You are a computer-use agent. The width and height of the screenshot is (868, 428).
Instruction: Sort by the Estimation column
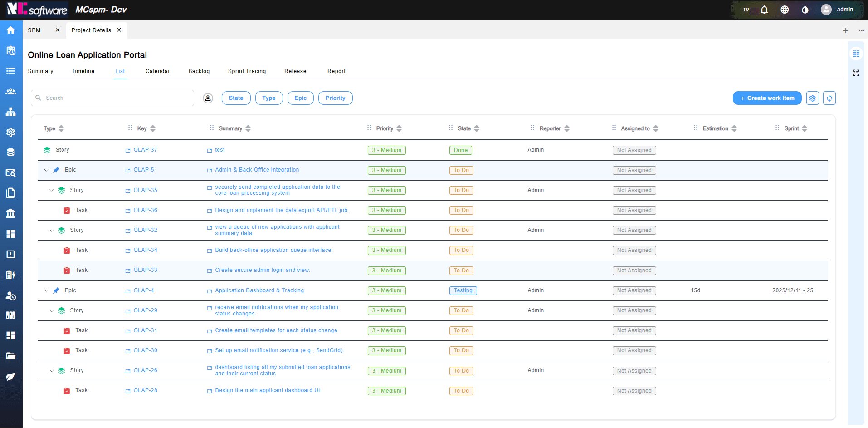tap(734, 128)
